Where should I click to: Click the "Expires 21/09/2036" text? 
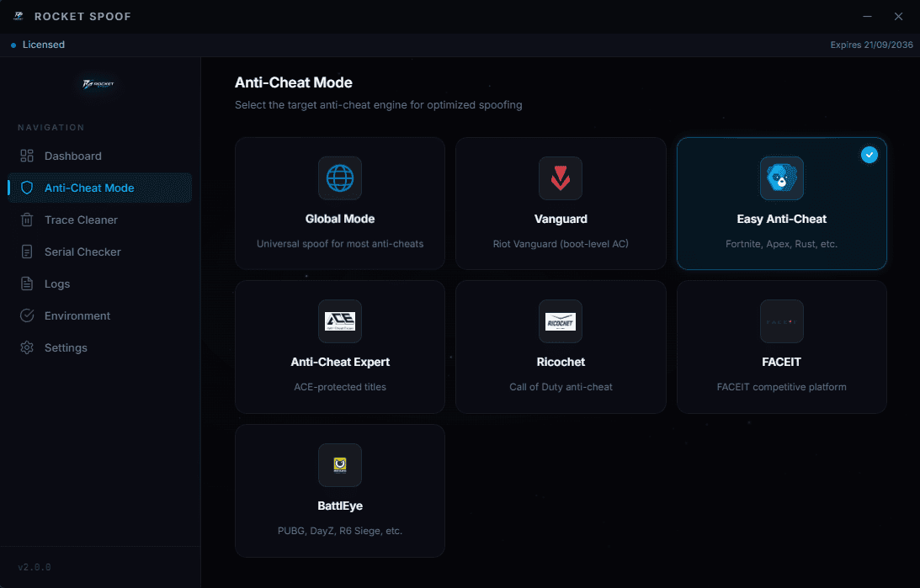(871, 45)
